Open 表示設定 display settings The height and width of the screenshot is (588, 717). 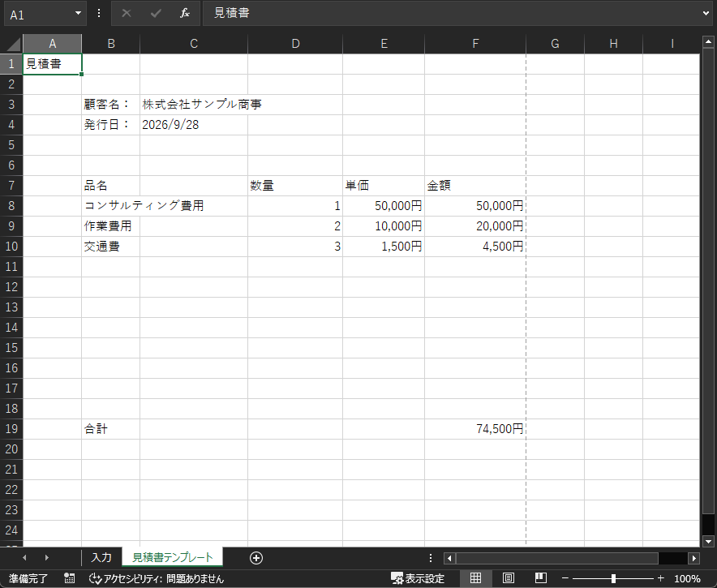tap(418, 578)
